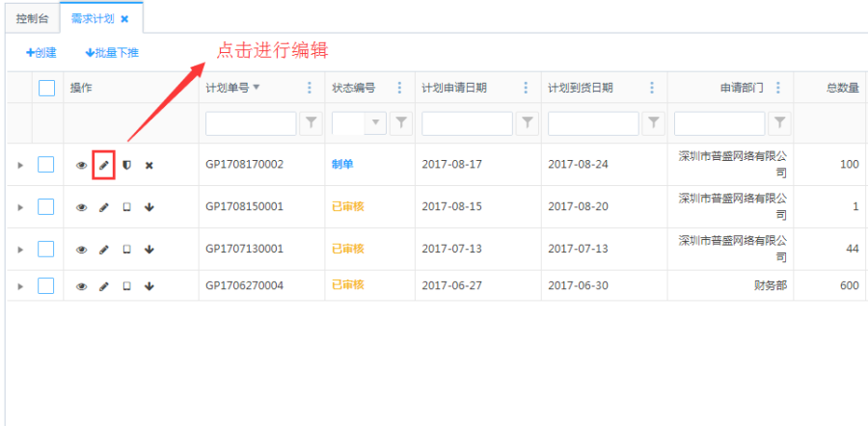Click the filter funnel beside plan number input
Image resolution: width=868 pixels, height=426 pixels.
coord(312,123)
